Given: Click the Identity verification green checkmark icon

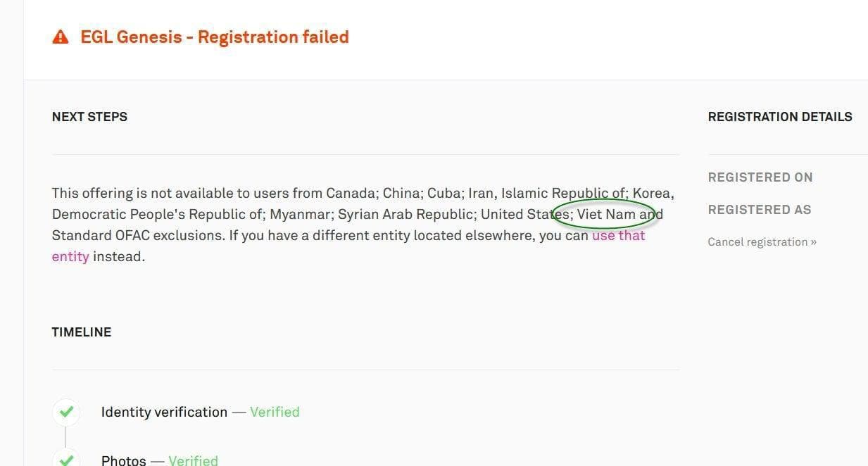Looking at the screenshot, I should click(66, 412).
